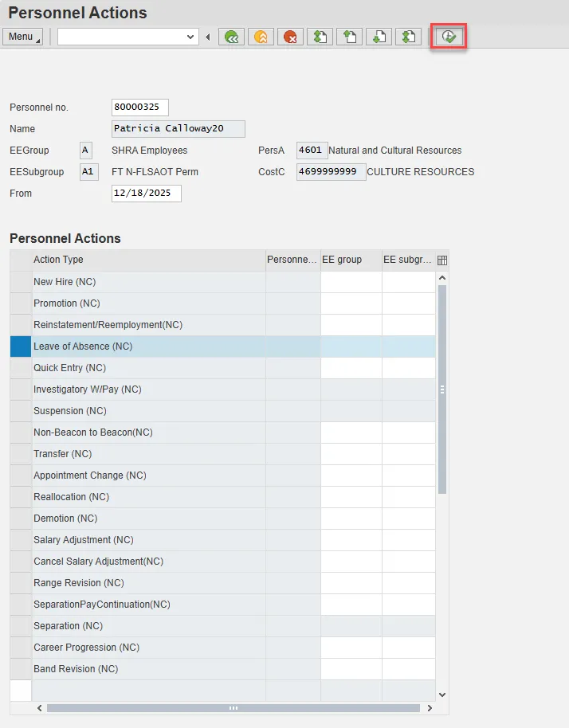This screenshot has width=569, height=728.
Task: Click EE group cell in New Hire row
Action: 351,282
